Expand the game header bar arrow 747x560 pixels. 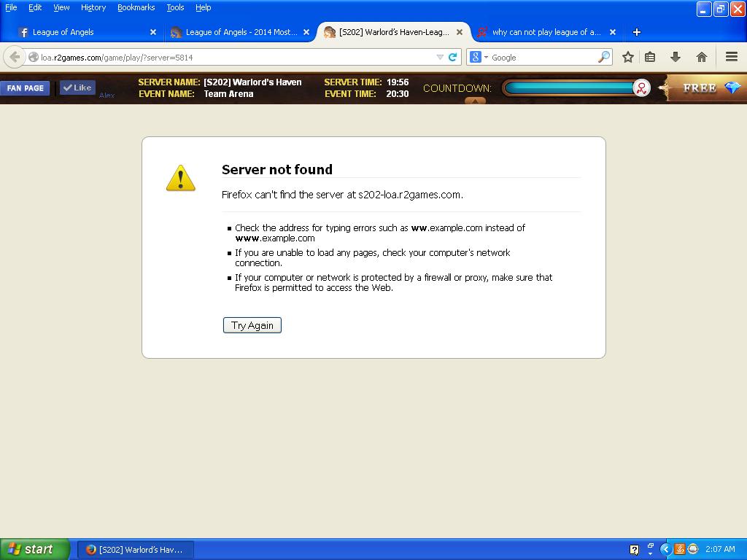475,101
